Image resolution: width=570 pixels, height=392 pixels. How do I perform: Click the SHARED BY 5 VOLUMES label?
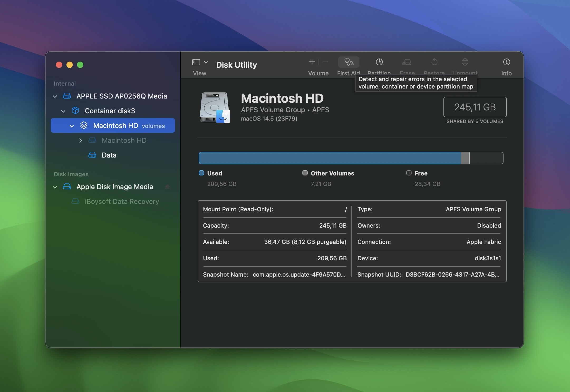point(475,121)
